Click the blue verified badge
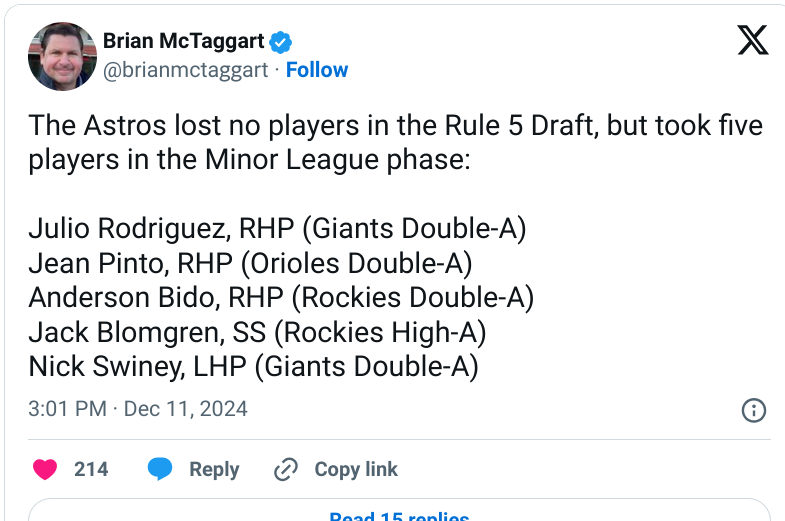Viewport: 785px width, 521px height. pyautogui.click(x=280, y=42)
